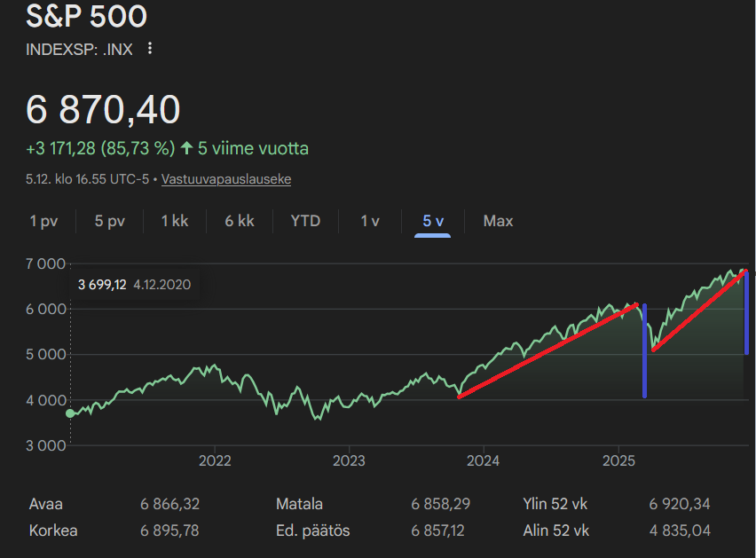The height and width of the screenshot is (558, 756).
Task: Click the 2022 label on the x-axis
Action: (x=215, y=461)
